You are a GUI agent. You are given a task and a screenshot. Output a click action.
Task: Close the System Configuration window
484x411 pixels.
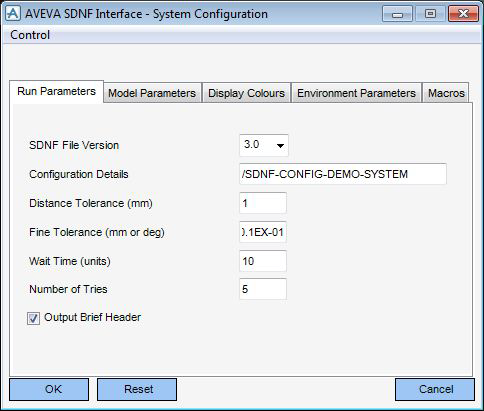pyautogui.click(x=464, y=14)
